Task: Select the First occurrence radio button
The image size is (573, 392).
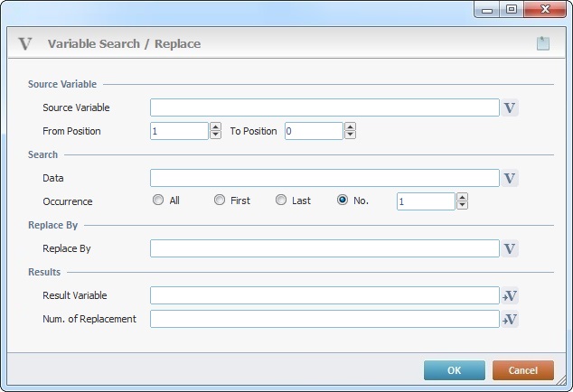Action: [220, 201]
